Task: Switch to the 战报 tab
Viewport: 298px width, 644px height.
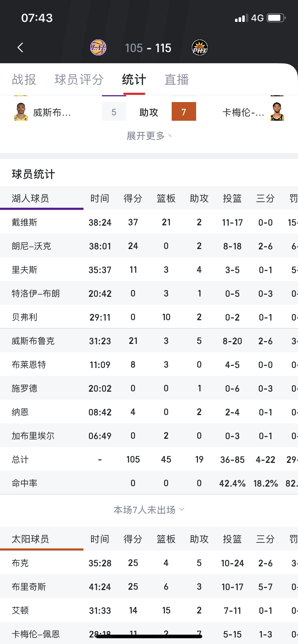Action: point(24,79)
